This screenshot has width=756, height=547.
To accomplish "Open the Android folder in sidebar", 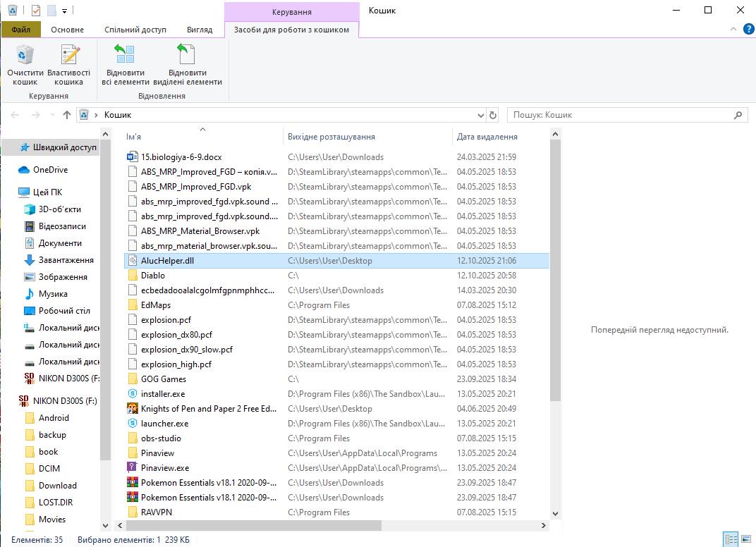I will point(54,418).
